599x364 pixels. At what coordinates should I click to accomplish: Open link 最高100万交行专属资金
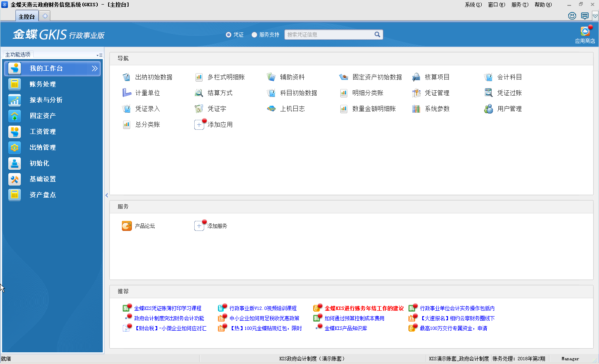tap(453, 328)
